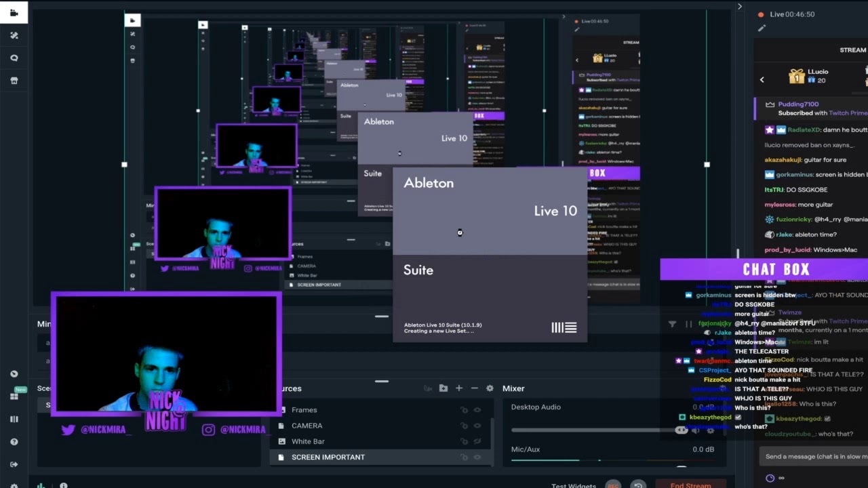Open the Themes icon in the sidebar

pyautogui.click(x=14, y=35)
